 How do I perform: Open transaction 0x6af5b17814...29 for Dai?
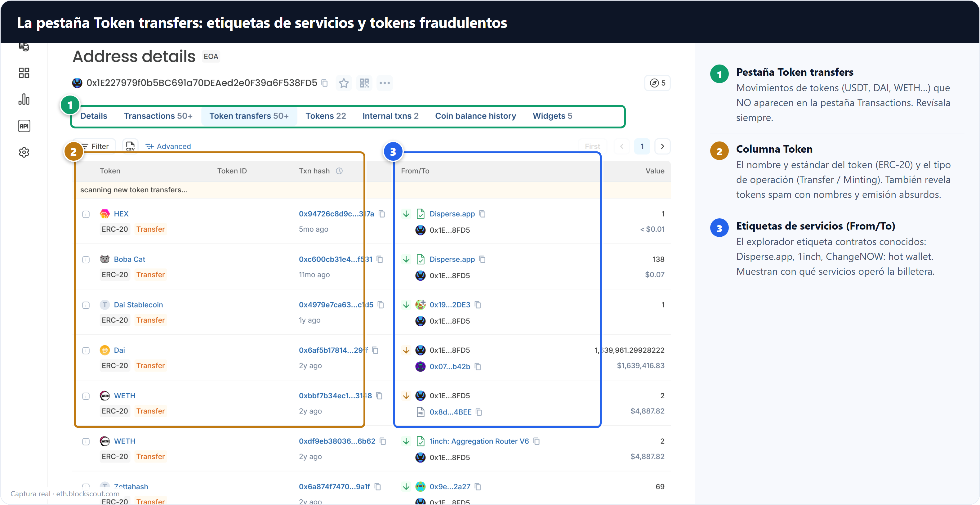coord(333,350)
